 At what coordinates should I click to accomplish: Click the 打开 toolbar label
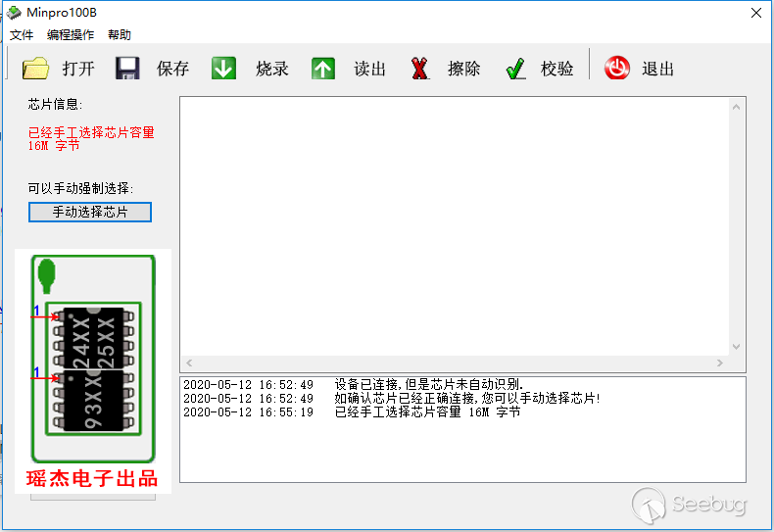[78, 69]
